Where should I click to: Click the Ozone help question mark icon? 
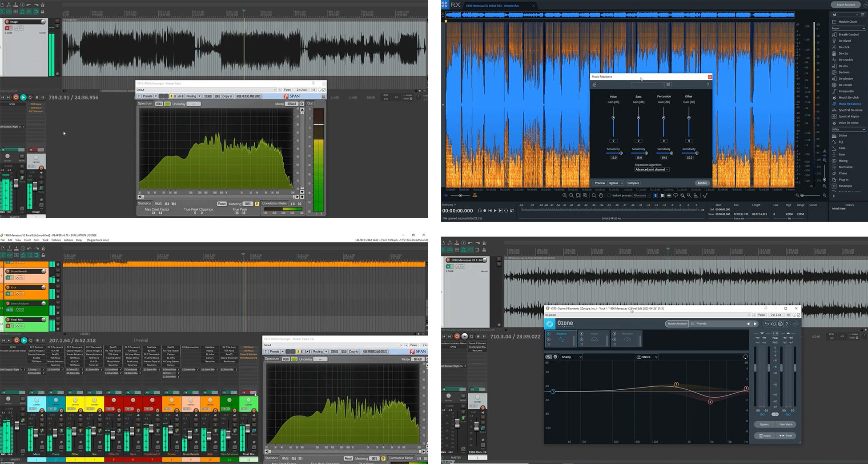[x=787, y=324]
